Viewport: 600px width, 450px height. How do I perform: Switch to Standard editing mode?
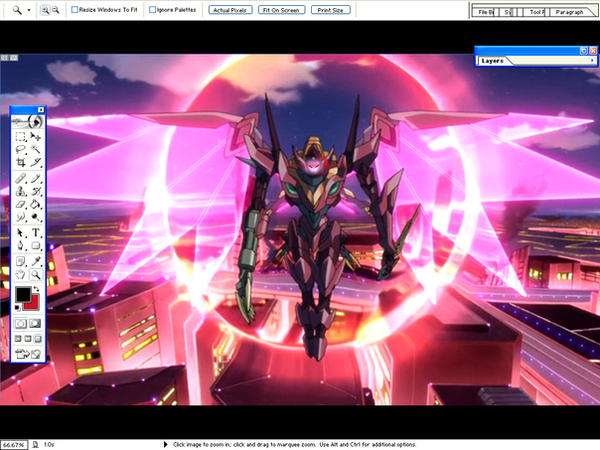click(21, 324)
